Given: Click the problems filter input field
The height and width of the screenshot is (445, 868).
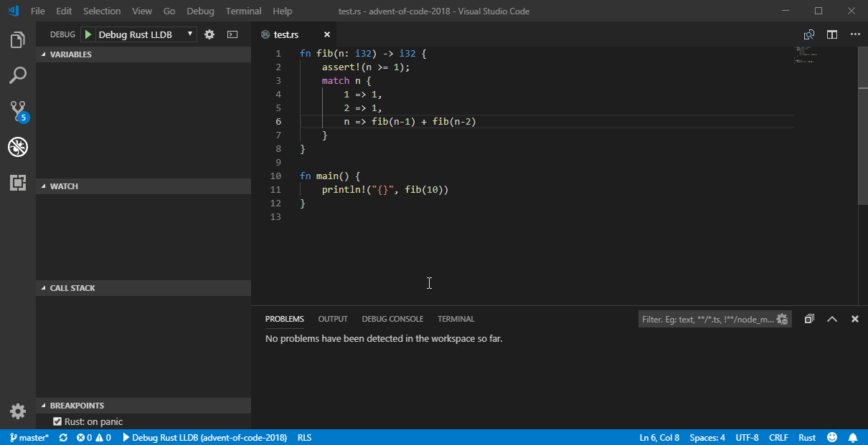Looking at the screenshot, I should (x=707, y=319).
